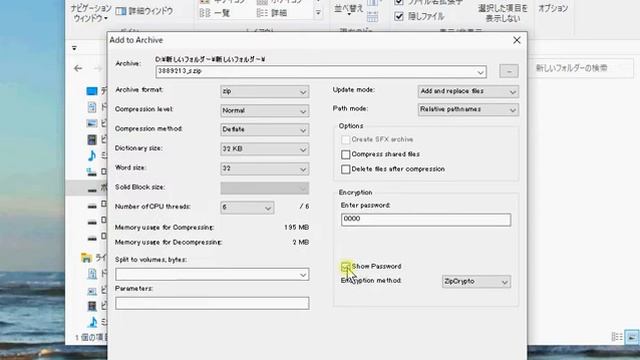640x360 pixels.
Task: Select the blue Desktop icon in Explorer sidebar
Action: [x=92, y=91]
